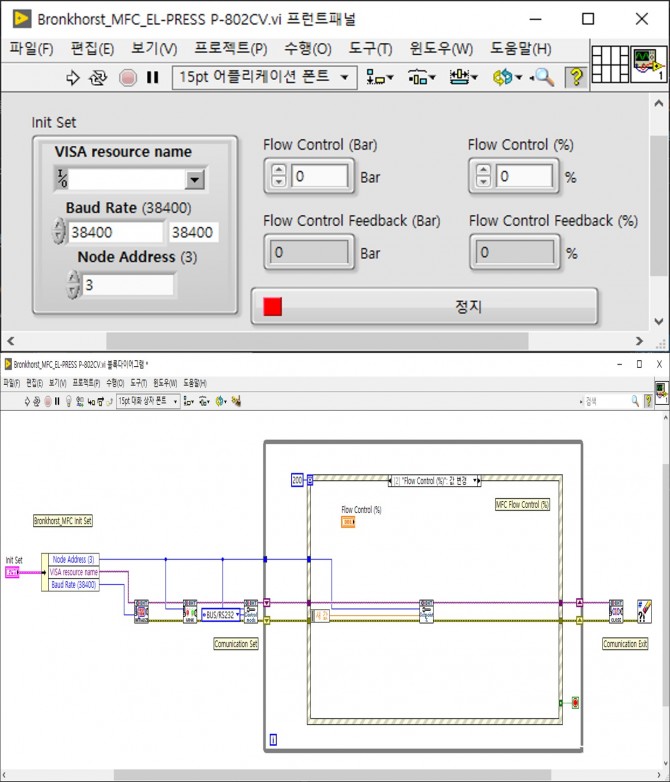Toggle Retain Wire Values icon

80,401
